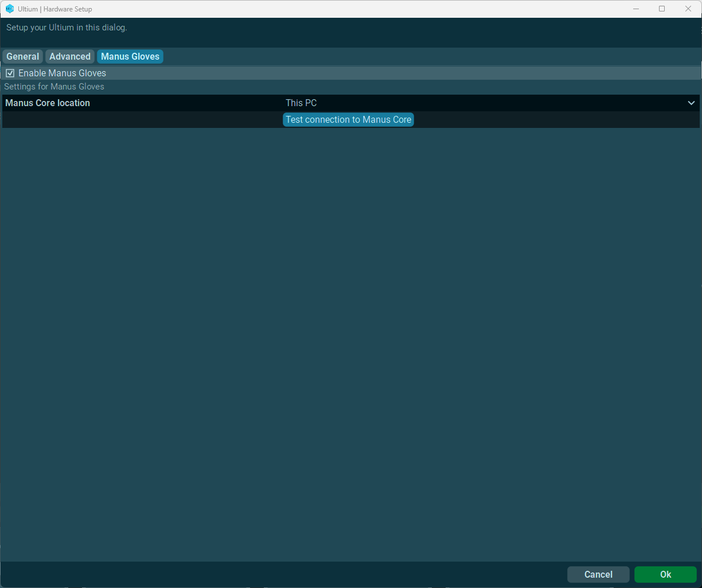
Task: Select the Manus Gloves tab
Action: [x=130, y=56]
